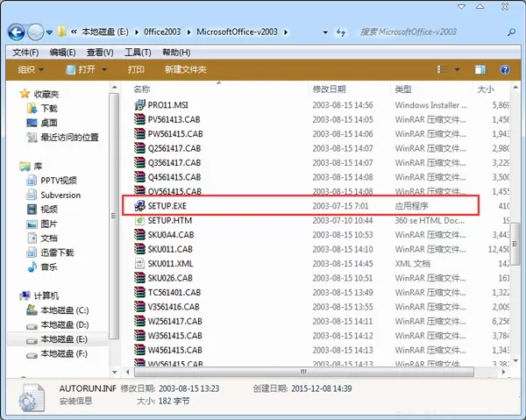
Task: Open recent pages dropdown next to Forward button
Action: coord(49,32)
